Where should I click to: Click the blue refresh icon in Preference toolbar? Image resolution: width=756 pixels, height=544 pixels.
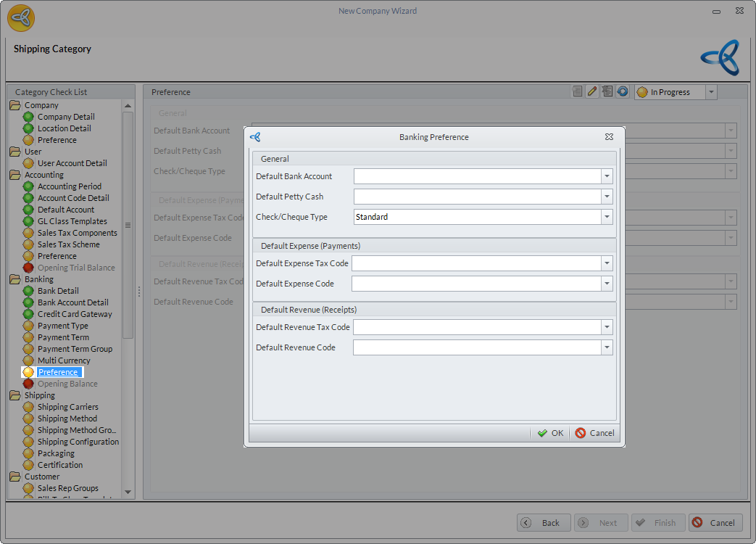[622, 91]
